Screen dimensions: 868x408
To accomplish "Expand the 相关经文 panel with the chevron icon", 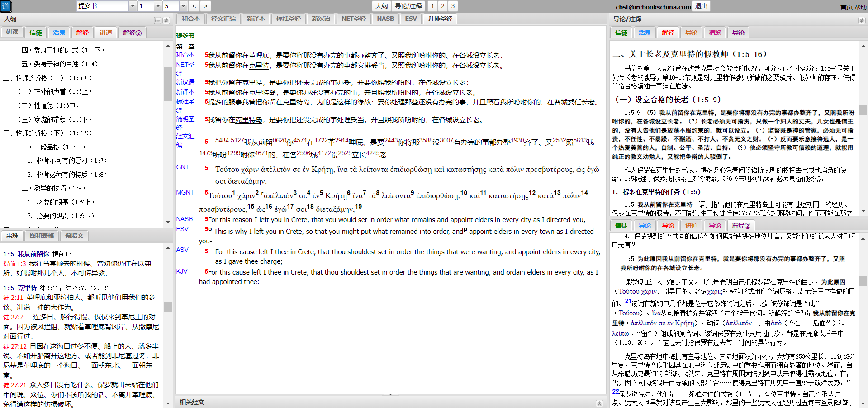I will (599, 403).
